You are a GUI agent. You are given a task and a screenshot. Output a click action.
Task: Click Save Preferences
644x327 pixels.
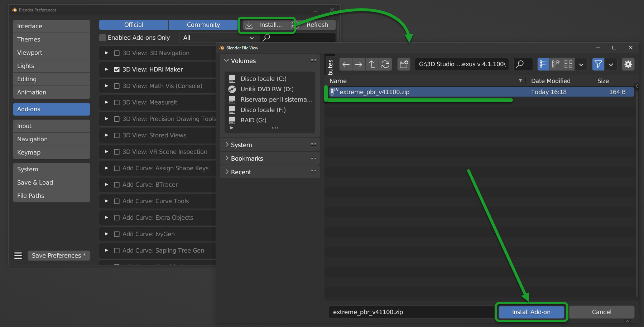[x=58, y=255]
